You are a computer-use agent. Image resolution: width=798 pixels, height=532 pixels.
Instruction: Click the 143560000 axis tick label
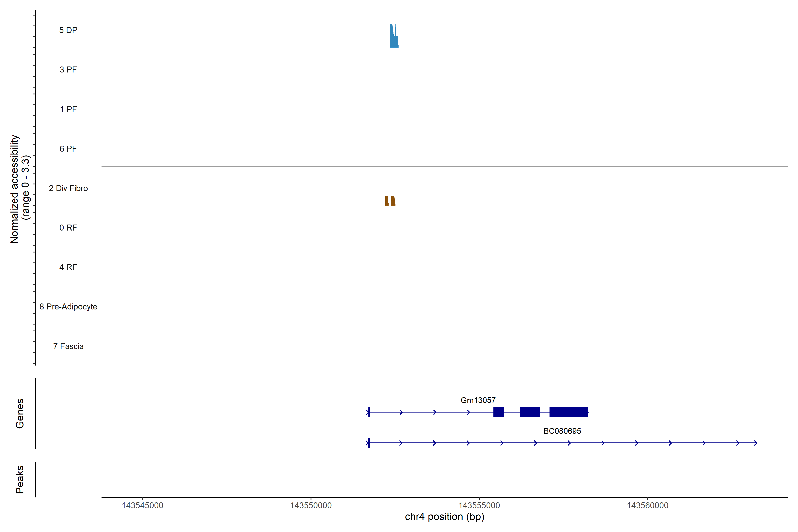(647, 506)
